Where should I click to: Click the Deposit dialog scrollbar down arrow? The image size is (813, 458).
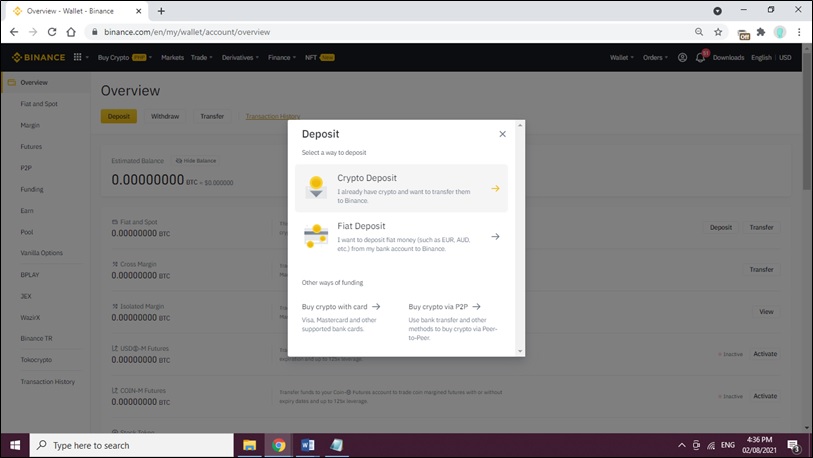520,351
